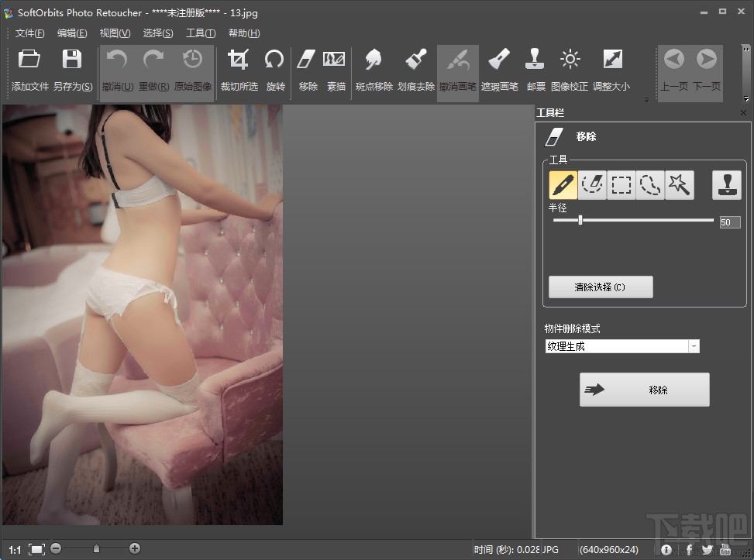This screenshot has width=754, height=560.
Task: Open the Select (选择) menu
Action: pos(158,33)
